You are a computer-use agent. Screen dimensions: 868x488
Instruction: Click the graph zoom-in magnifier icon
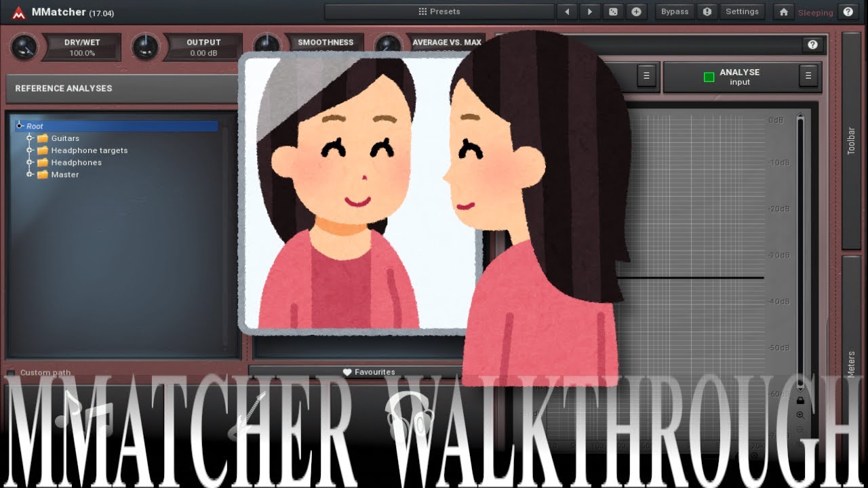[800, 415]
